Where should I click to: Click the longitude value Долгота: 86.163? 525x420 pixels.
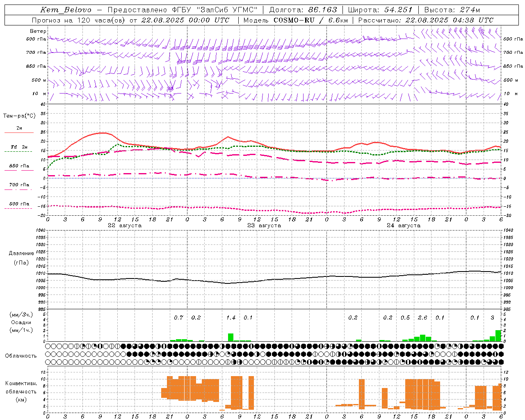pos(303,10)
